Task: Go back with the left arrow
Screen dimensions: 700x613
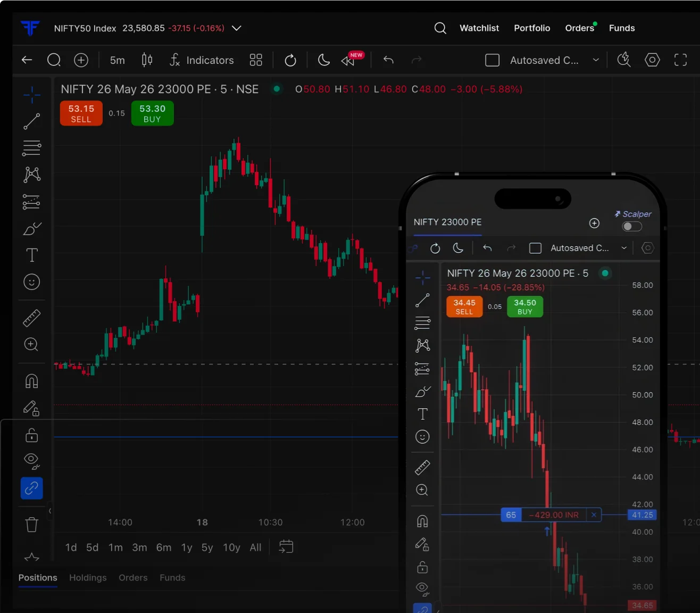Action: (27, 60)
